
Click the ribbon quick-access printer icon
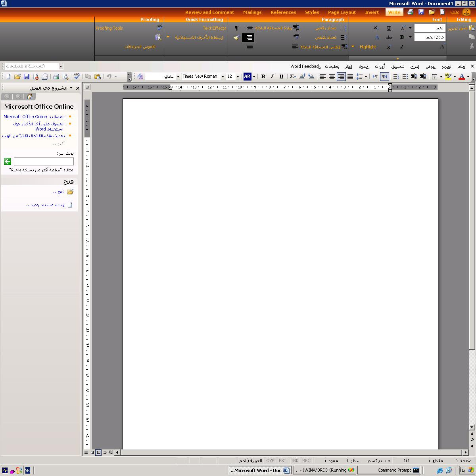411,12
